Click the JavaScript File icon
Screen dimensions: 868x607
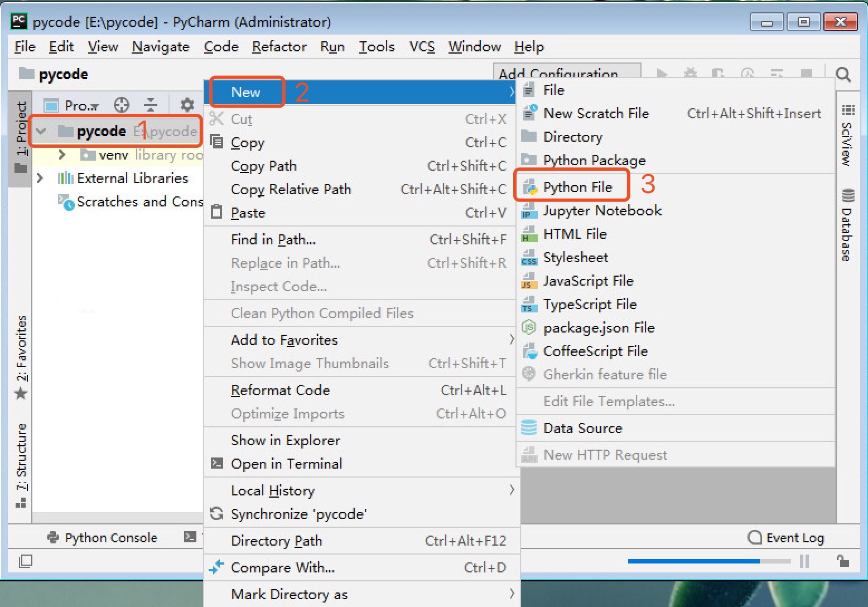point(529,281)
